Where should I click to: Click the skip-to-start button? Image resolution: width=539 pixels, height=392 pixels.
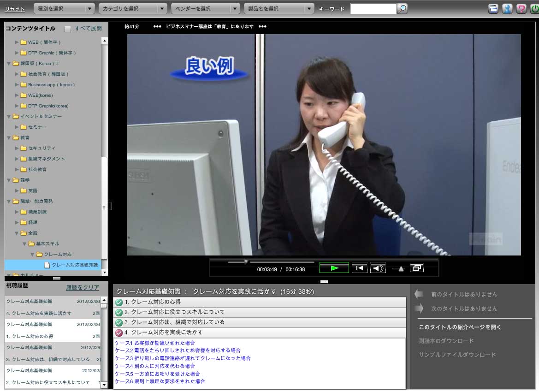tap(360, 268)
